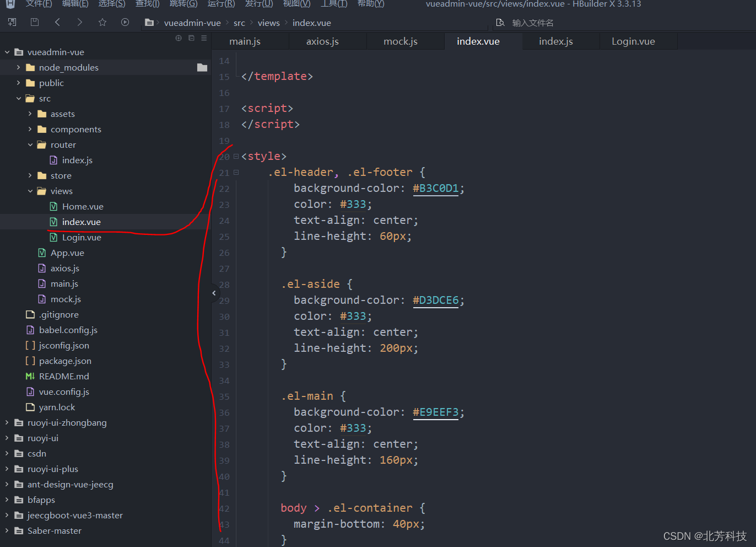Click the locate-file target icon in explorer
Viewport: 756px width, 547px height.
click(179, 38)
